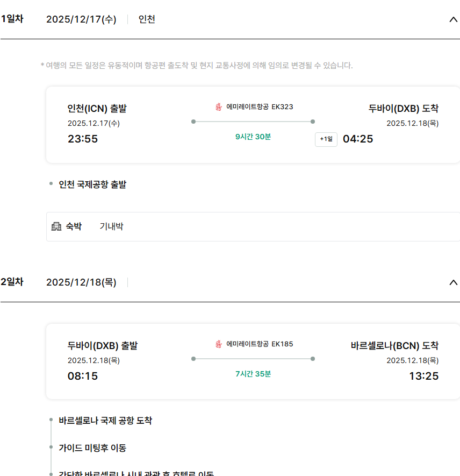Viewport: 460px width, 476px height.
Task: Click the bullet dot beside 인천 국제공항 출발
Action: (x=51, y=184)
